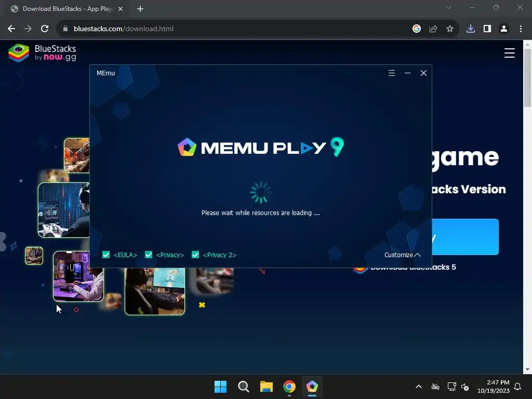Click the OneDrive tray icon
Screen dimensions: 532x399
point(435,387)
